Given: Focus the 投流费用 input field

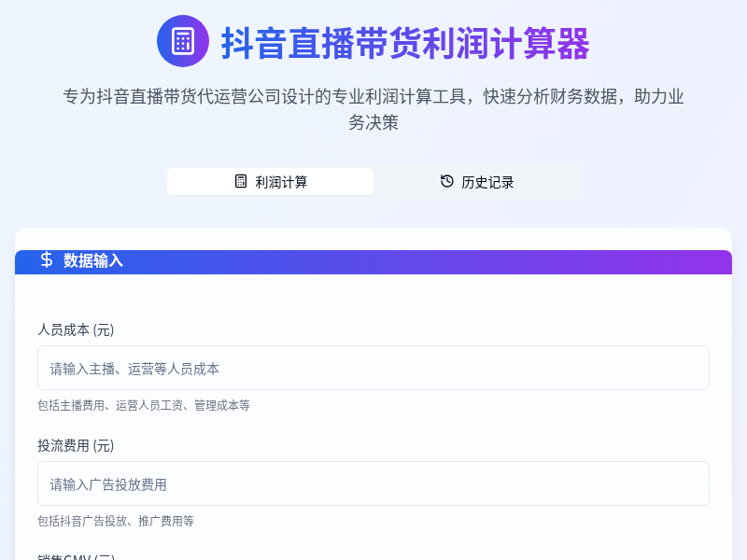Looking at the screenshot, I should (373, 483).
